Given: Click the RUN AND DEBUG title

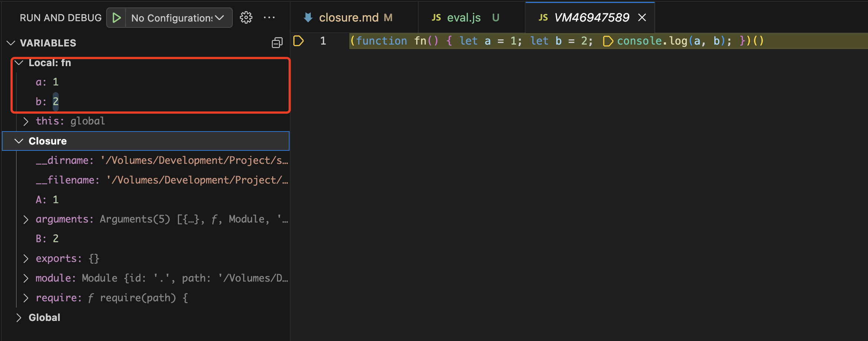Looking at the screenshot, I should [x=61, y=18].
